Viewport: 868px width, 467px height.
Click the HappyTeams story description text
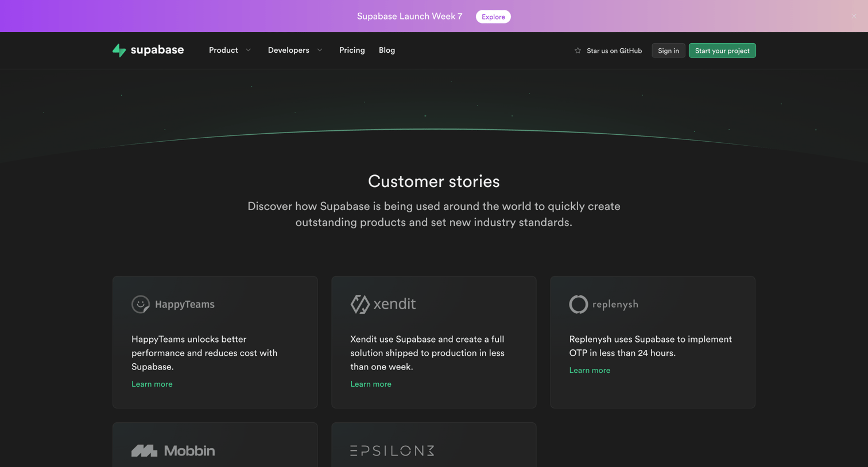pyautogui.click(x=204, y=353)
